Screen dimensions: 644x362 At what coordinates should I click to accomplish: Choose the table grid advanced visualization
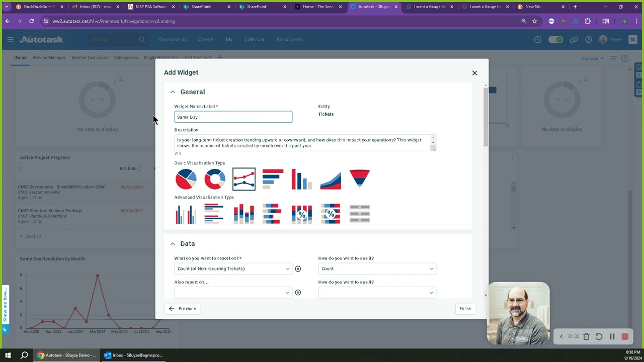(360, 214)
